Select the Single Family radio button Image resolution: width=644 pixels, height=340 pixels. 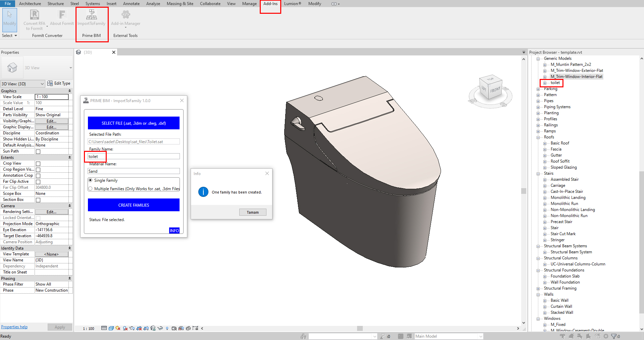tap(90, 180)
